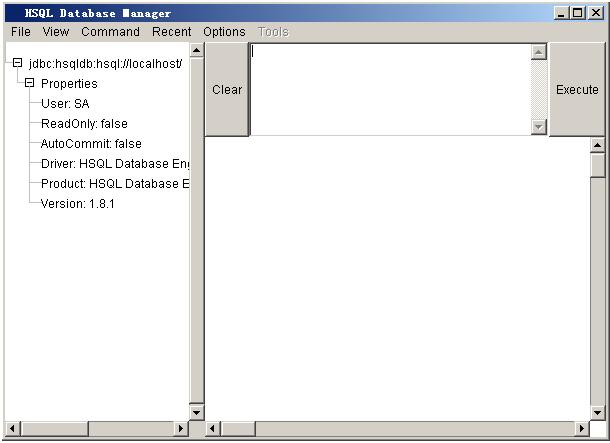The width and height of the screenshot is (610, 443).
Task: Click the result panel's horizontal scroll-left arrow
Action: [x=212, y=429]
